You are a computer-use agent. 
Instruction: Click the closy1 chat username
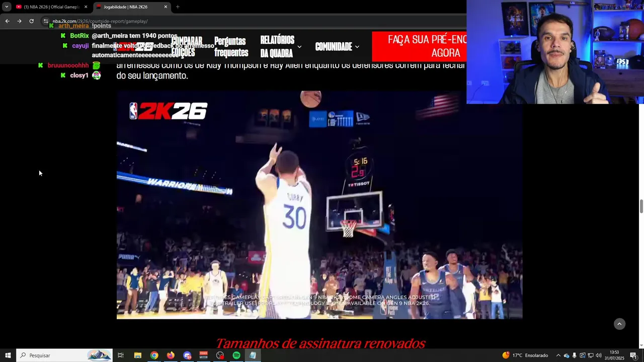point(79,75)
